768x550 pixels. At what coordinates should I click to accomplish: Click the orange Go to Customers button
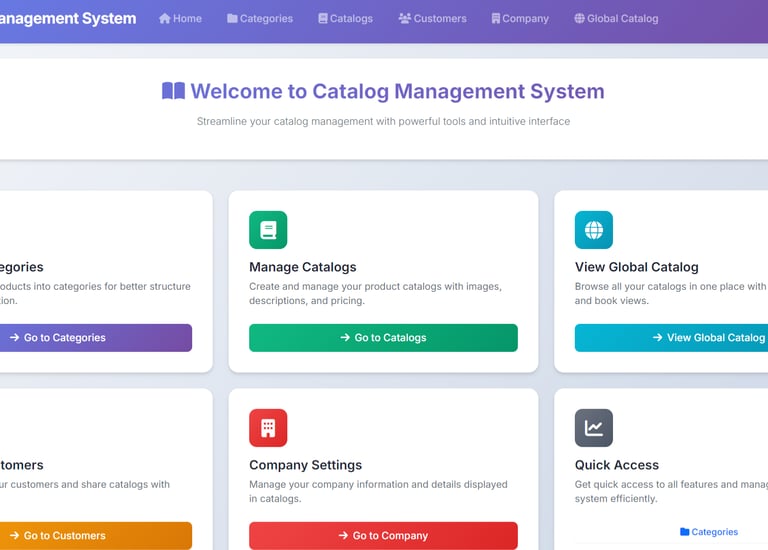[x=96, y=535]
